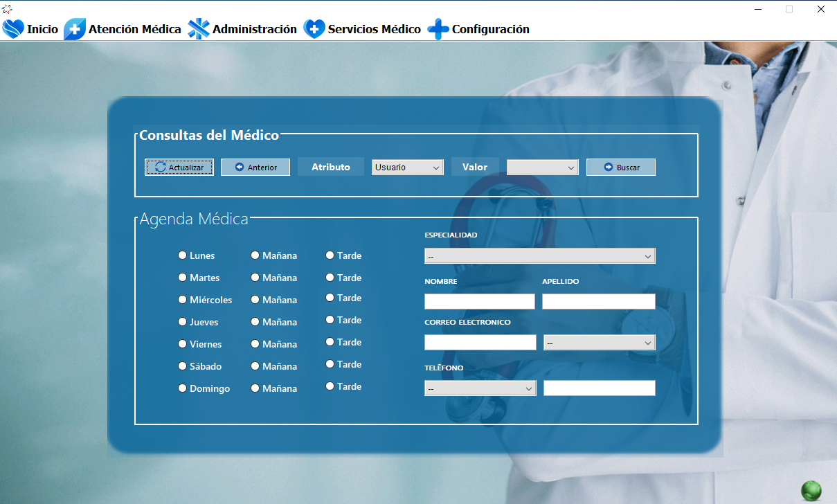837x504 pixels.
Task: Click inside the Correo Electronico field
Action: [479, 342]
